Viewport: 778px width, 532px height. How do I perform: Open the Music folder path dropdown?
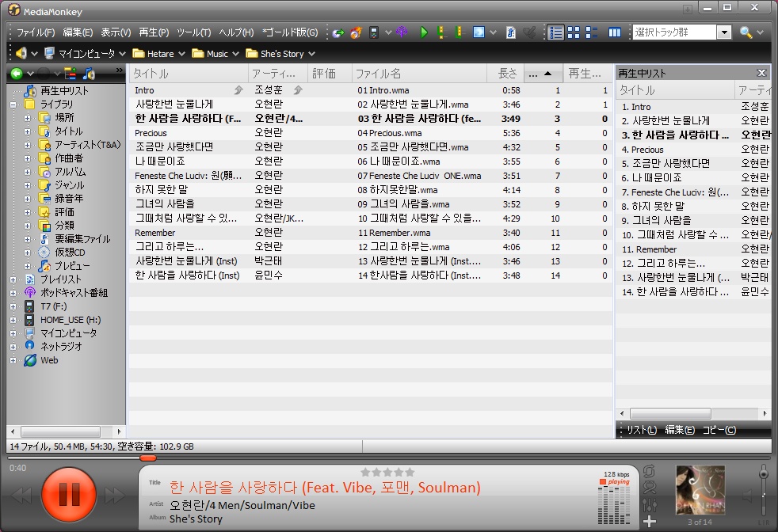click(235, 54)
